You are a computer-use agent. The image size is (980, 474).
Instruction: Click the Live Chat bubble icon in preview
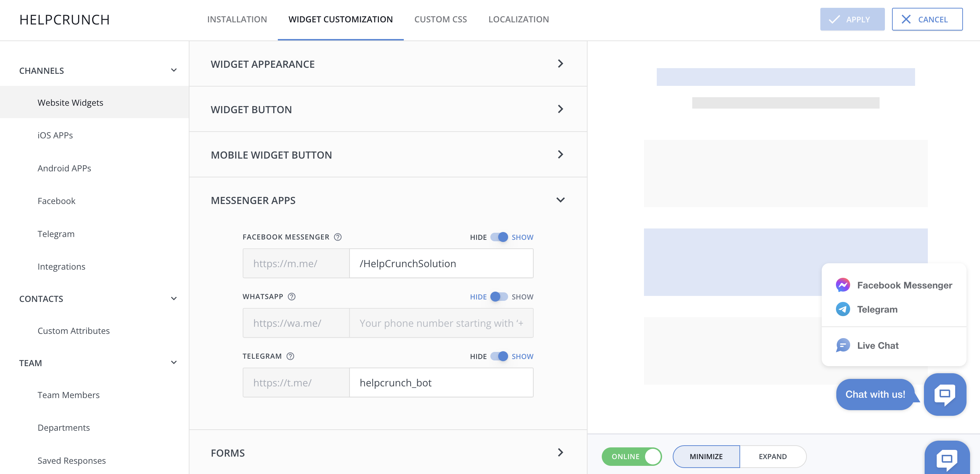point(843,346)
